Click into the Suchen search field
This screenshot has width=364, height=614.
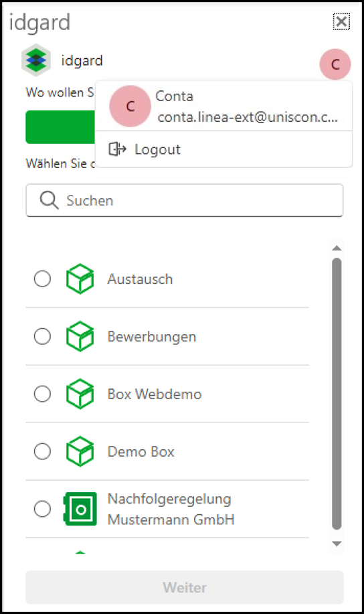(185, 200)
